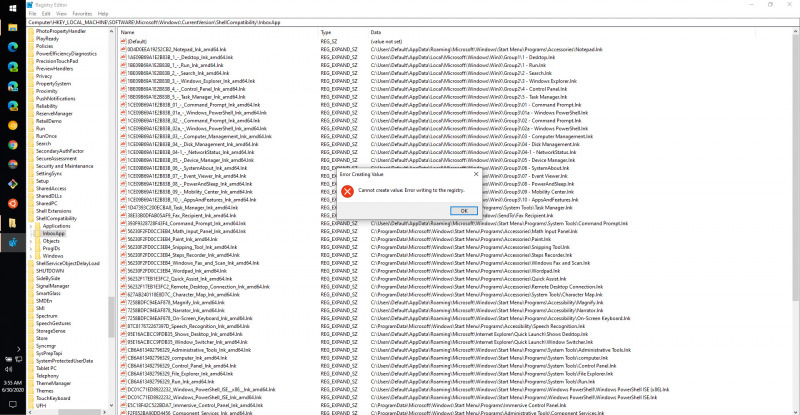800x415 pixels.
Task: Select the Windows_Explorer_lnk_amd64.lnk value name
Action: tap(191, 81)
